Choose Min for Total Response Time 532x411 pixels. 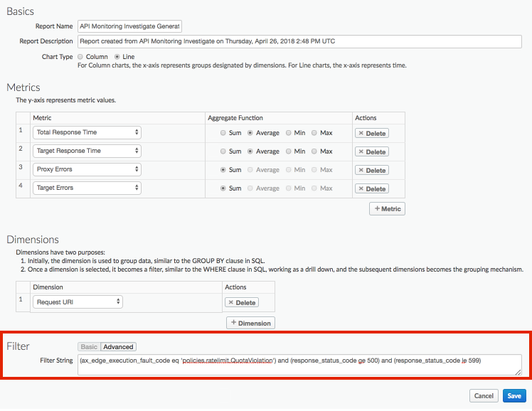tap(289, 132)
